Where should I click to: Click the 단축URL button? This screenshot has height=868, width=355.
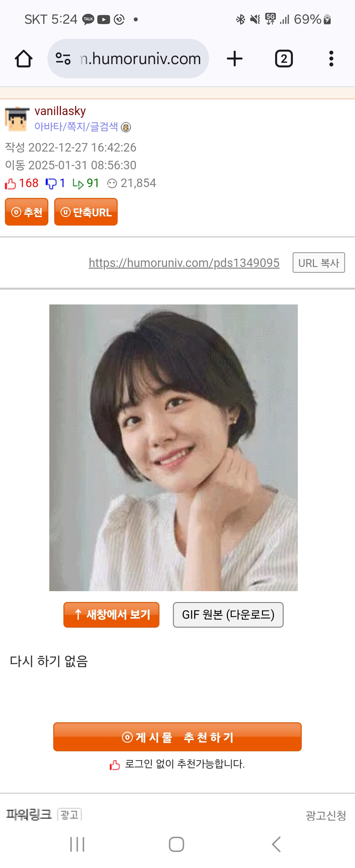[86, 212]
